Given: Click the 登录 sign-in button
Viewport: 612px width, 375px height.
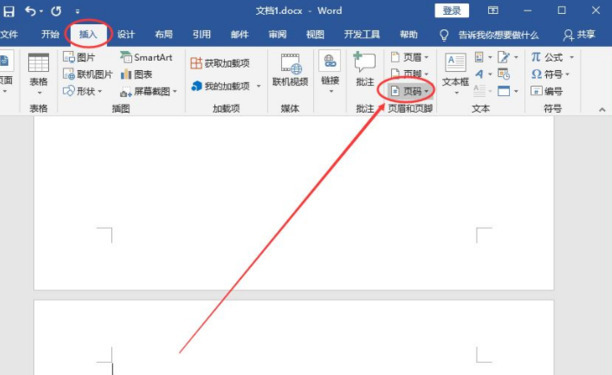Looking at the screenshot, I should pos(452,11).
